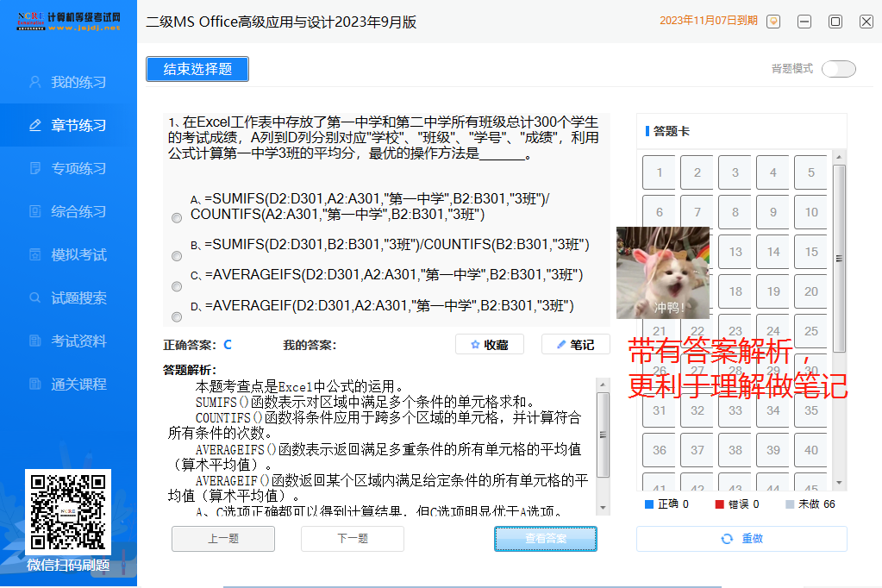Go to previous question 上一题
The width and height of the screenshot is (882, 588).
pos(223,539)
